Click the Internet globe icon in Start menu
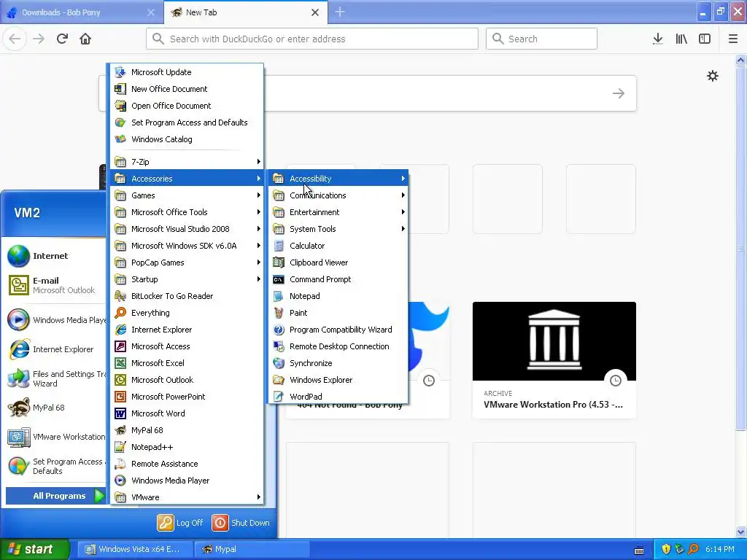Image resolution: width=747 pixels, height=560 pixels. click(18, 256)
